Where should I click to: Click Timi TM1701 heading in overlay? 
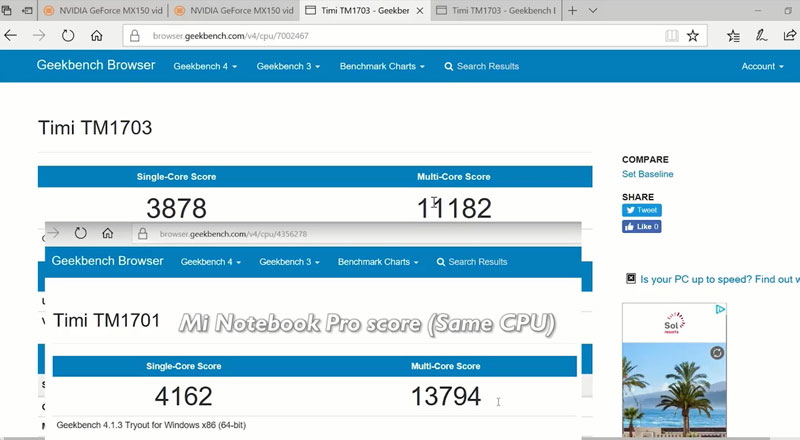[x=107, y=321]
